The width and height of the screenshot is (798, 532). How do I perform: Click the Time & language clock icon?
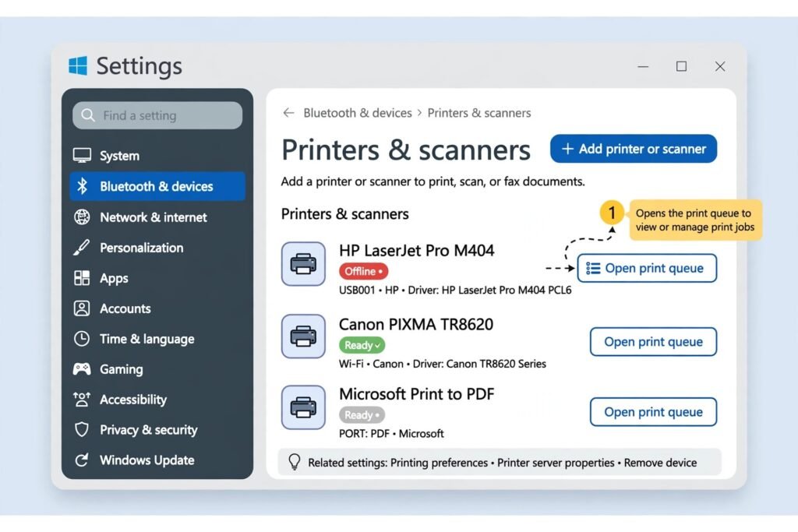82,339
